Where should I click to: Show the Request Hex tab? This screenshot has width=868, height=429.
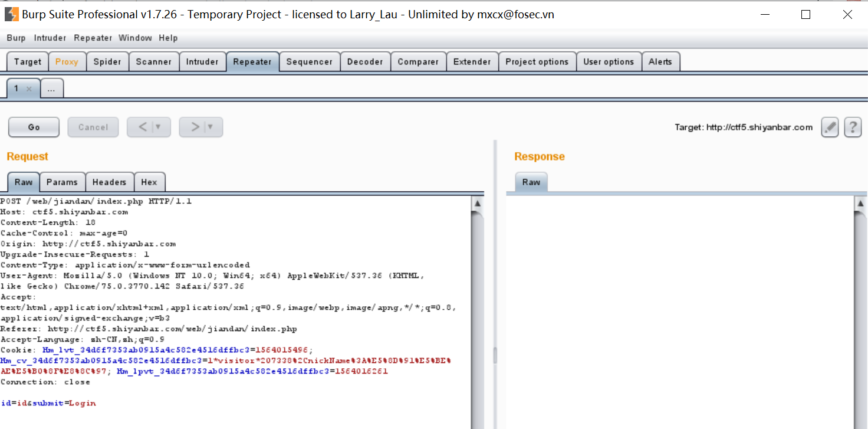[x=149, y=182]
